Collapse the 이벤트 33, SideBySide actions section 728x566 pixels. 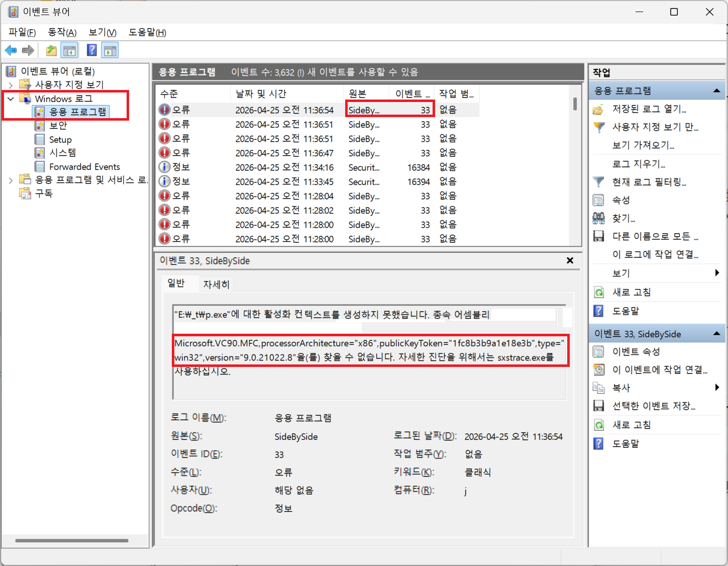tap(716, 334)
